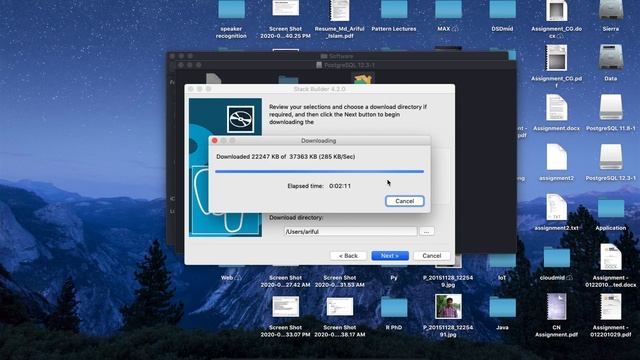This screenshot has width=640, height=360.
Task: Open the IoT folder
Action: (502, 261)
